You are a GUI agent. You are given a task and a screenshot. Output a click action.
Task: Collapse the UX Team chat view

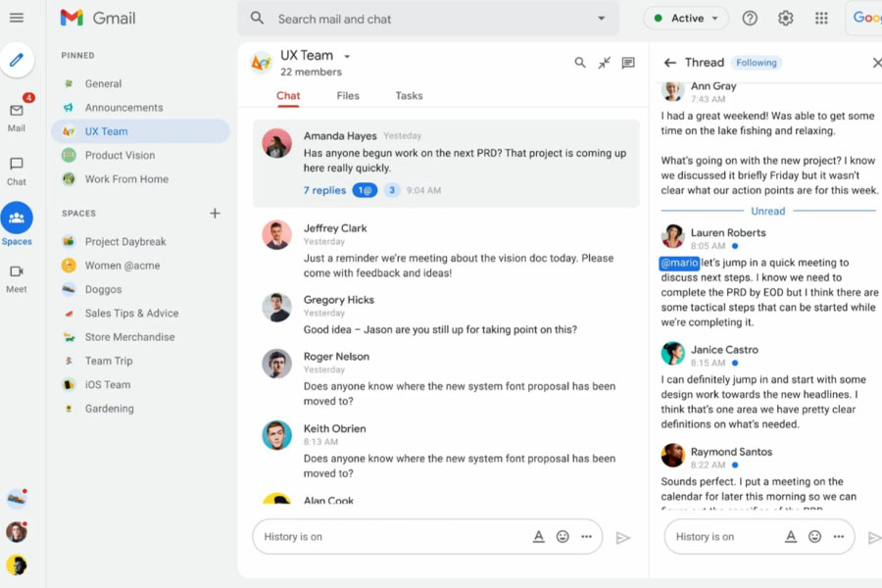click(604, 63)
